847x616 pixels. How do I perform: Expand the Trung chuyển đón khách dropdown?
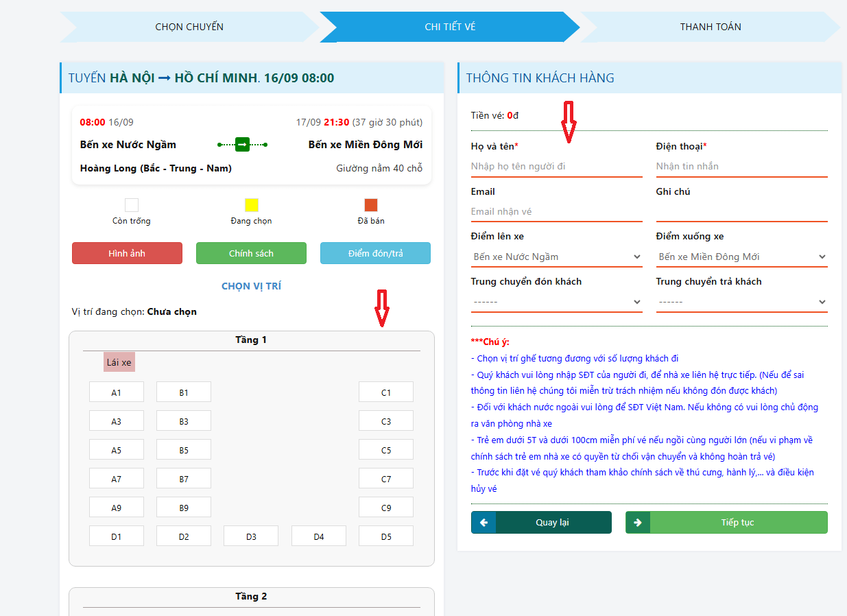(556, 303)
